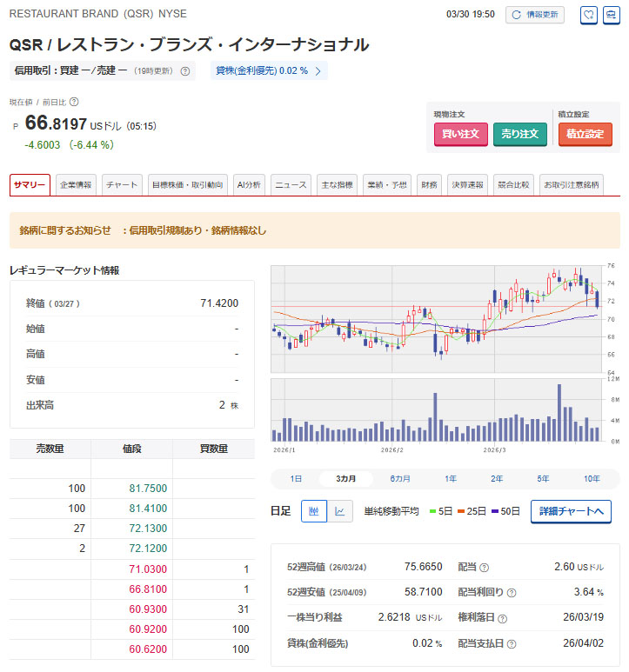Open the 決算速報 tab
The height and width of the screenshot is (672, 629).
(x=467, y=185)
